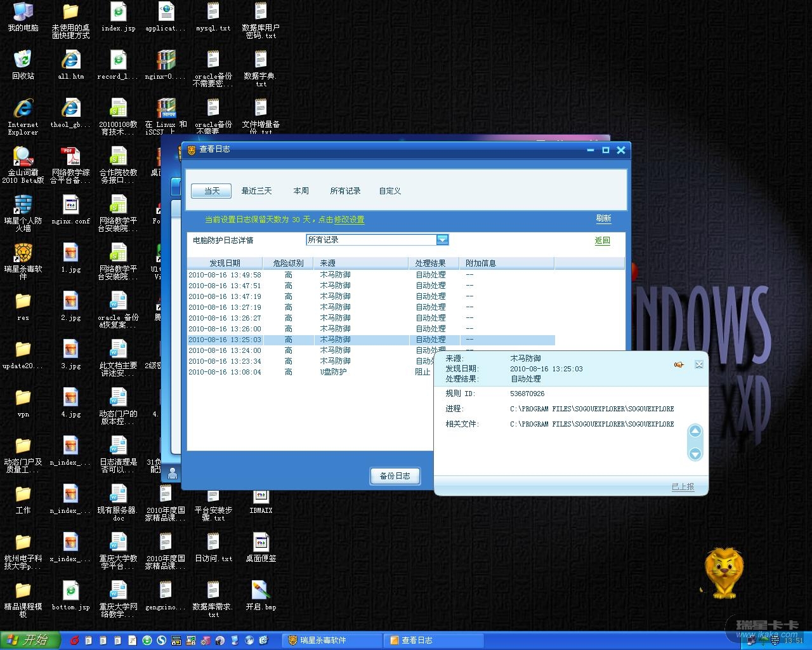Click the up arrow in the detail popup
The width and height of the screenshot is (812, 650).
[695, 432]
